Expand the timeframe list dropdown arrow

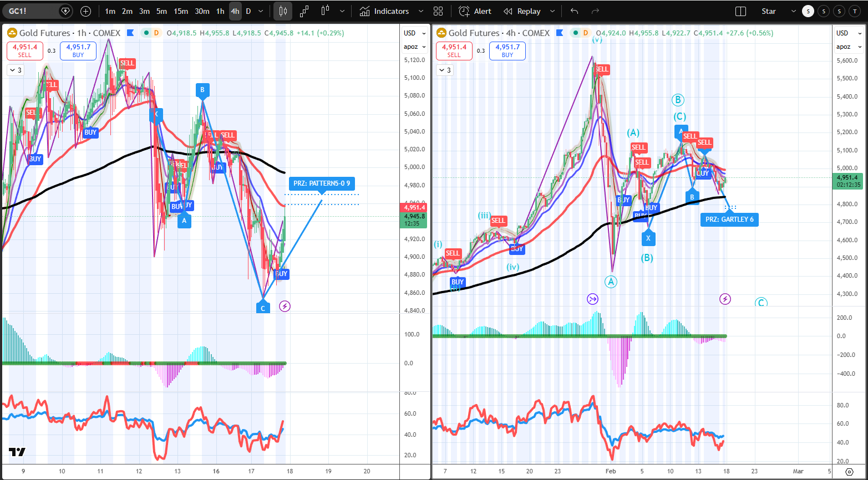pyautogui.click(x=261, y=11)
